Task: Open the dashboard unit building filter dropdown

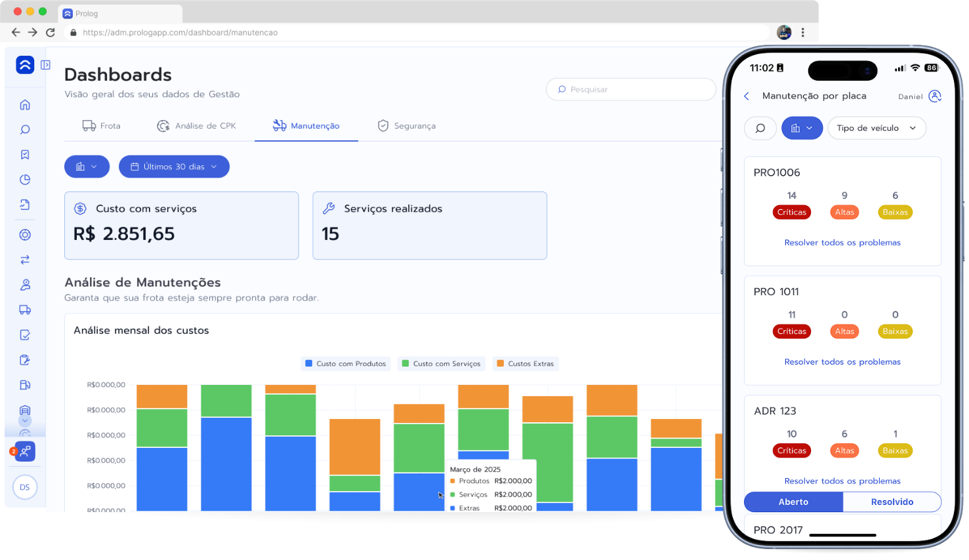Action: [x=87, y=167]
